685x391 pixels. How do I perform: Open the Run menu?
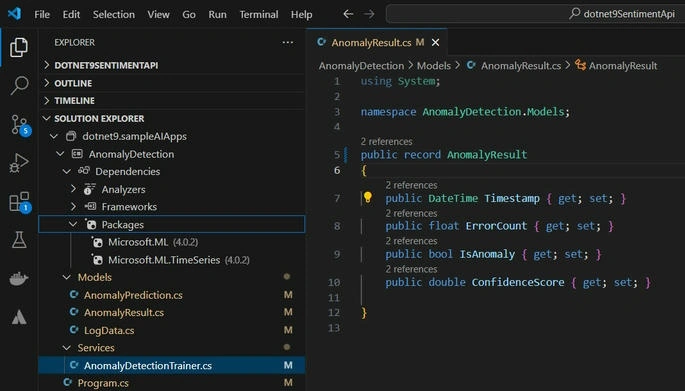tap(217, 14)
